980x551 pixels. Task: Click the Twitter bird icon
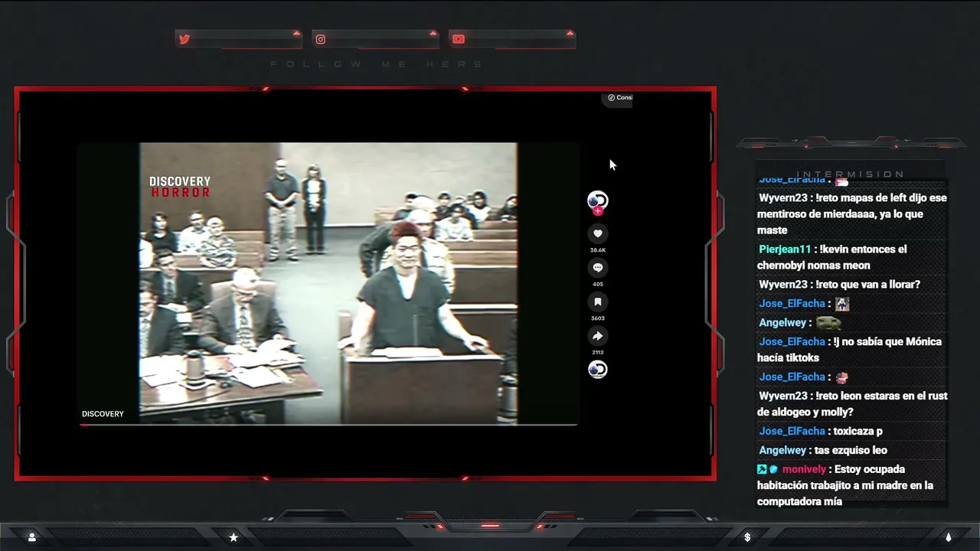pyautogui.click(x=184, y=39)
